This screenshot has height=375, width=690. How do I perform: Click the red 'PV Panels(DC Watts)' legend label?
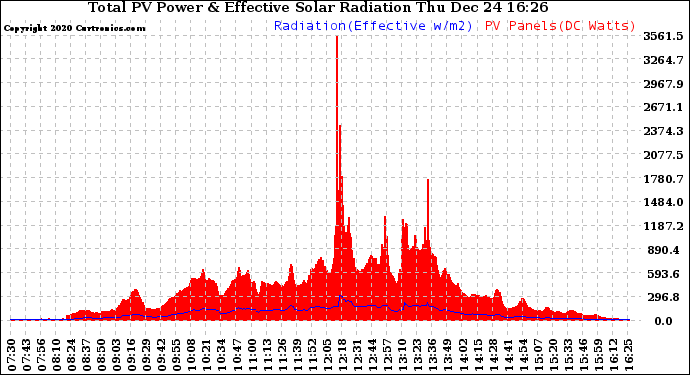(560, 26)
